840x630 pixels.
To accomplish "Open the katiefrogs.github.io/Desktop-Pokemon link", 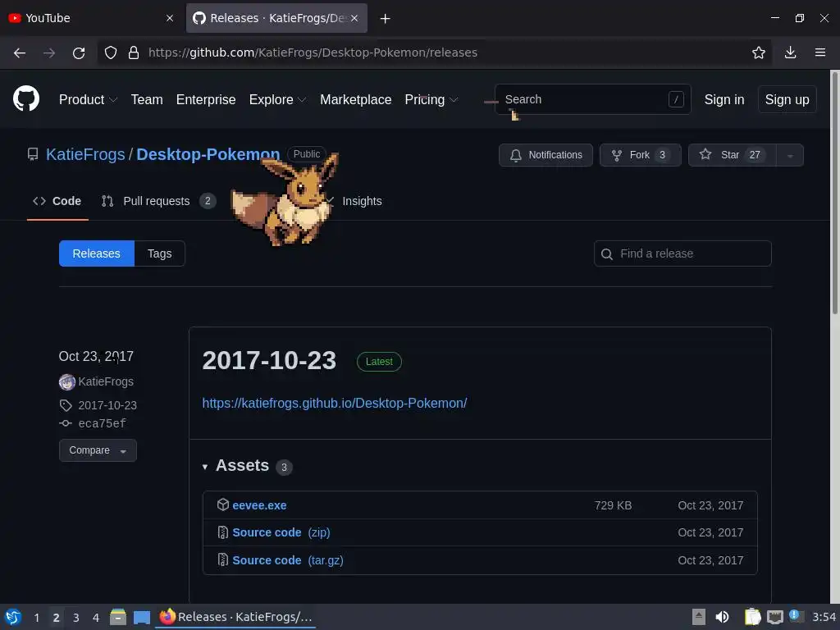I will point(335,403).
